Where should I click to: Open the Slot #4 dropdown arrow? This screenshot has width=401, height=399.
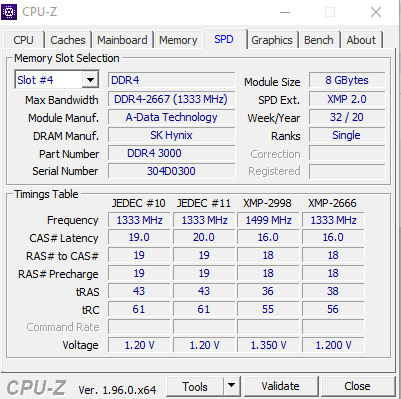[90, 80]
